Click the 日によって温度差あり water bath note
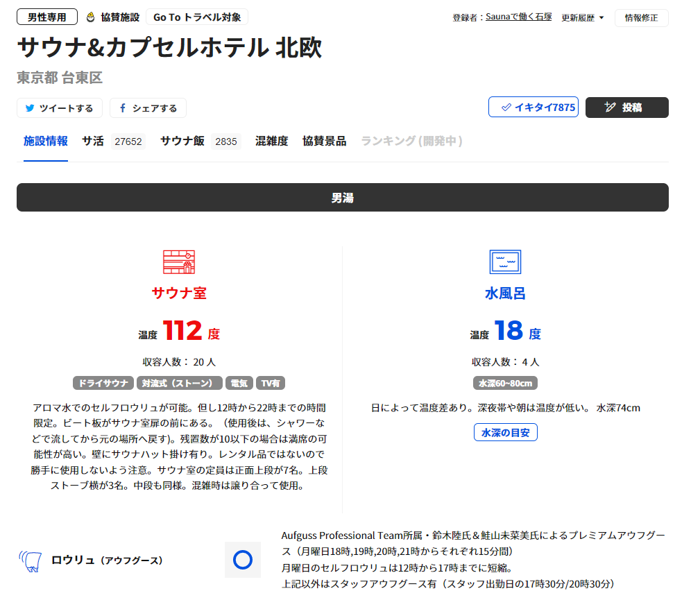 pyautogui.click(x=505, y=408)
